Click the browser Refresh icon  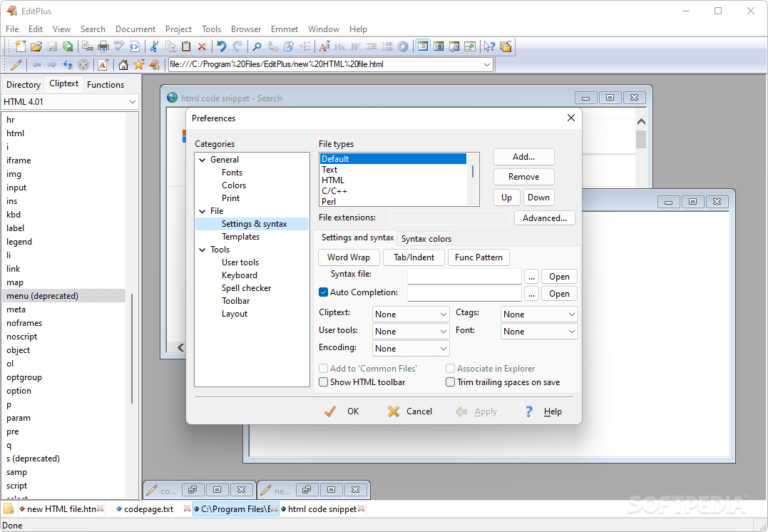(x=68, y=65)
